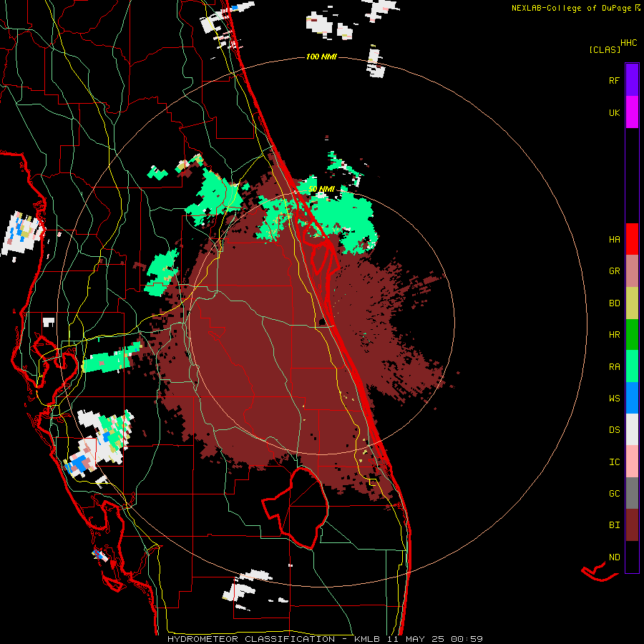The image size is (644, 644).
Task: Click the RF purple color swatch in legend
Action: click(x=632, y=80)
